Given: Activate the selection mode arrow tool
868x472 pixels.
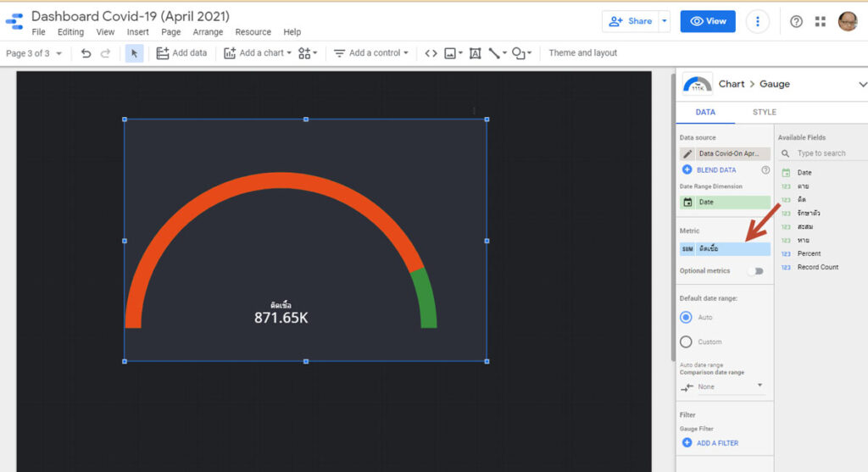Looking at the screenshot, I should 134,53.
